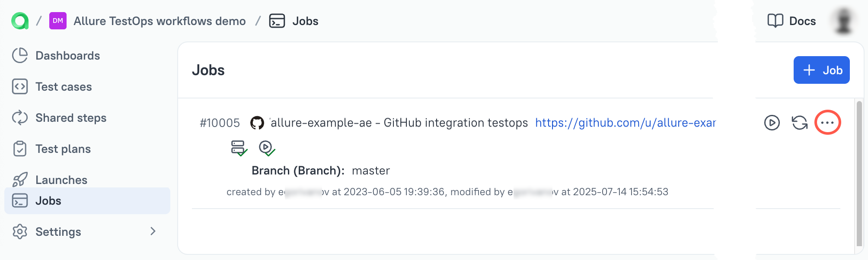Click the GitHub icon on job #10005
Screen dimensions: 868x260
coord(257,123)
